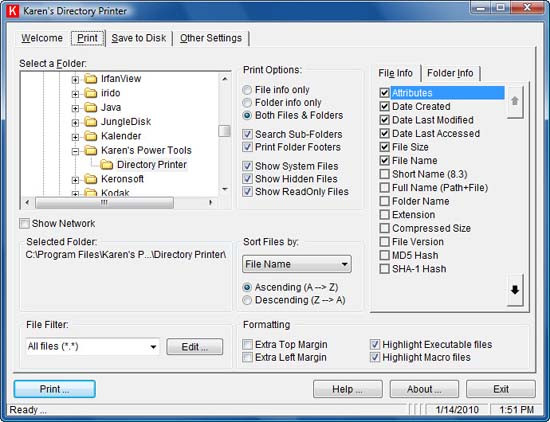Move selected item up with arrow button

[515, 101]
